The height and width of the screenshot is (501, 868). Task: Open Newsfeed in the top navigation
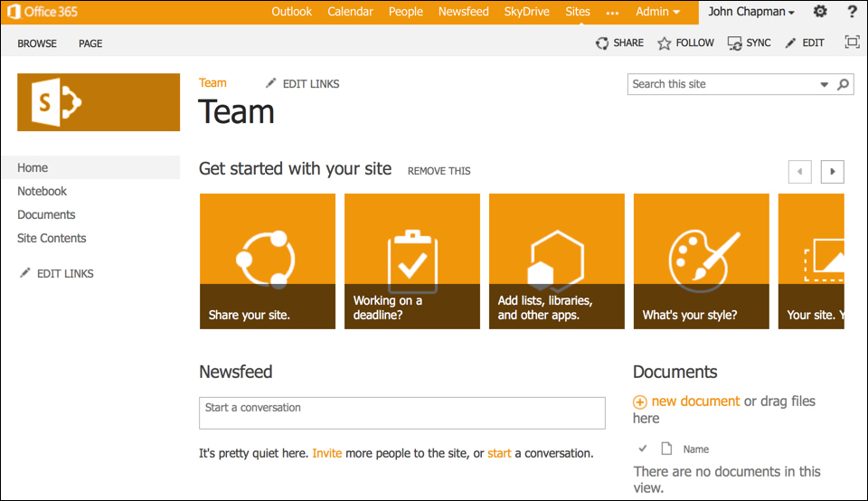point(463,12)
